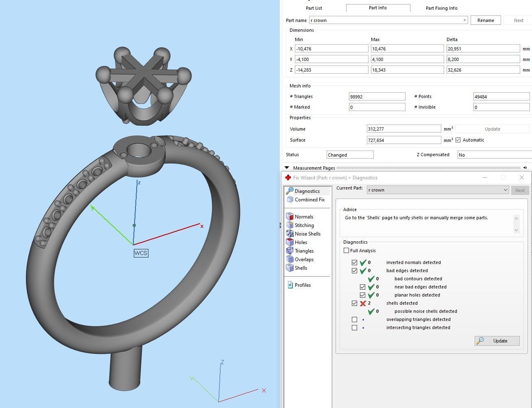Collapse the Measurement Pages section
Viewport: 532px width, 408px height.
click(287, 168)
